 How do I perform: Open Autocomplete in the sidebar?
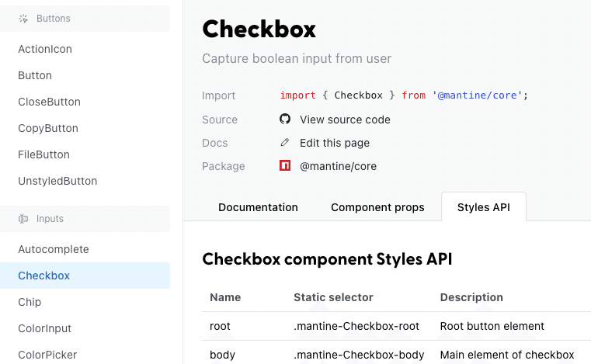point(54,249)
